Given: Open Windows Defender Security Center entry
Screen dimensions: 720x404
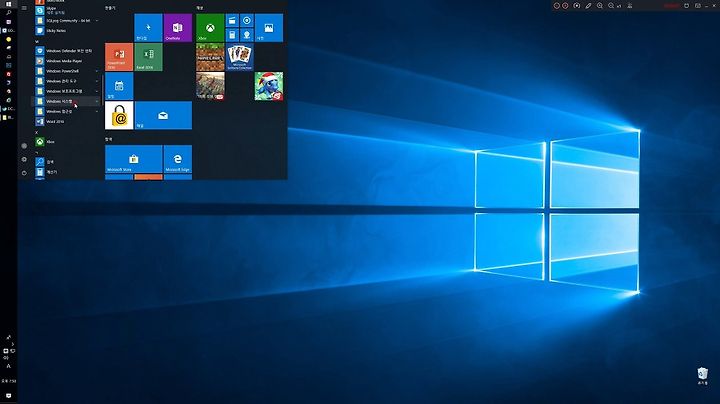Looking at the screenshot, I should tap(68, 51).
